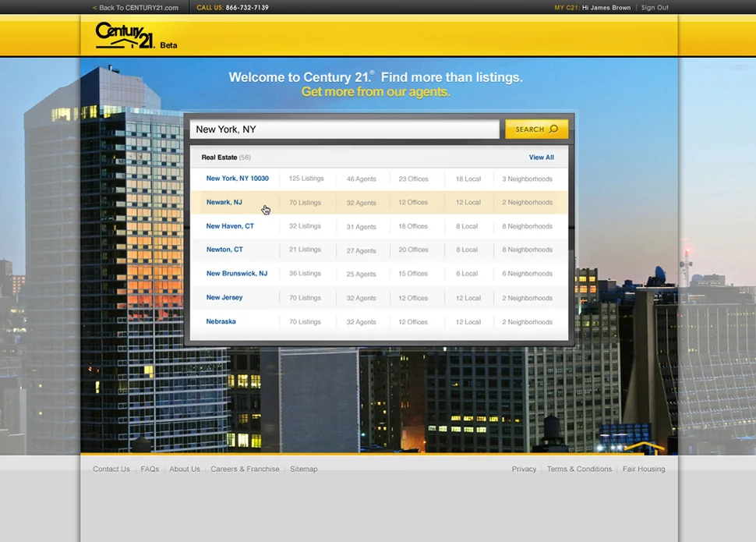Select the Newark, NJ result
Image resolution: width=756 pixels, height=542 pixels.
[x=224, y=202]
